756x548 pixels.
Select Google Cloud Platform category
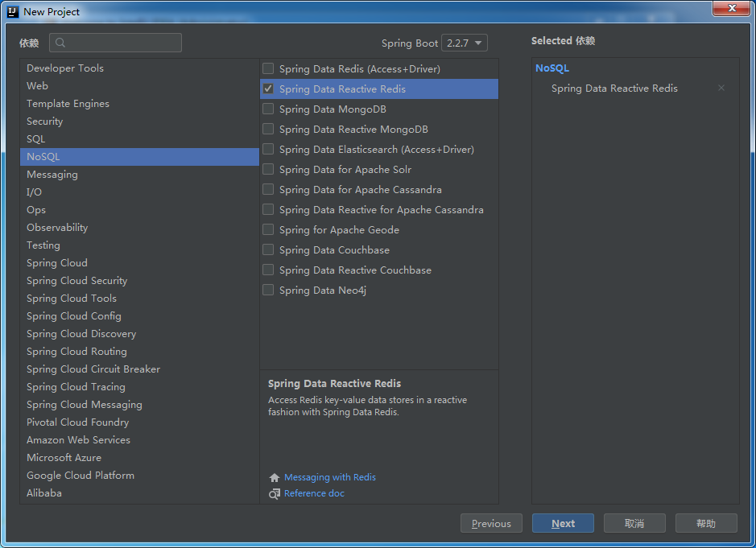[139, 476]
